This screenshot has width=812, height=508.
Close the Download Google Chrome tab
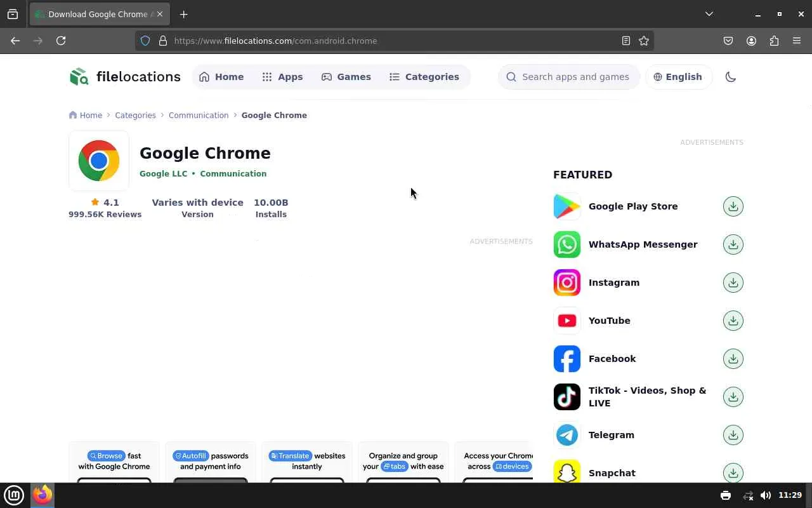tap(160, 14)
